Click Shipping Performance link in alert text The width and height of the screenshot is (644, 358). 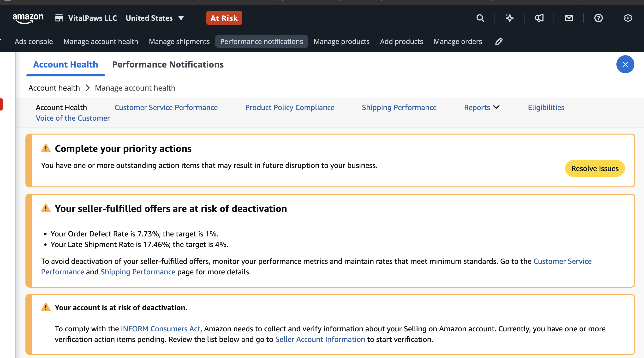138,272
